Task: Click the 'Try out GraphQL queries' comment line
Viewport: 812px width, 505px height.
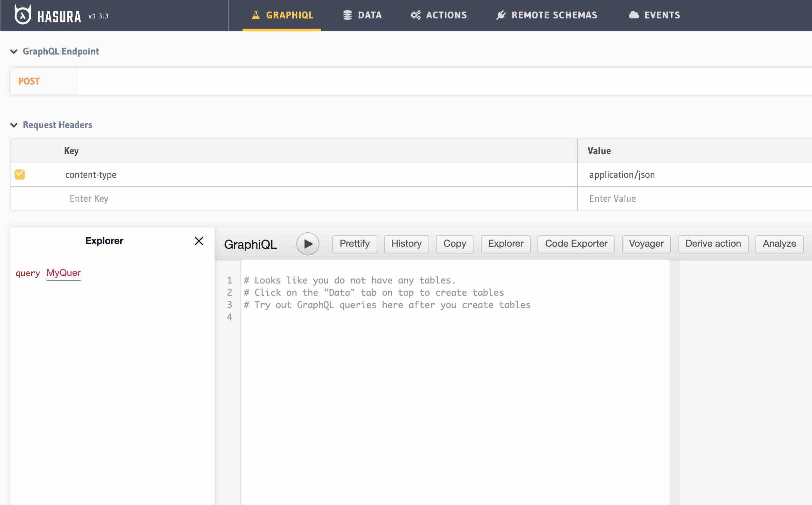Action: [387, 305]
